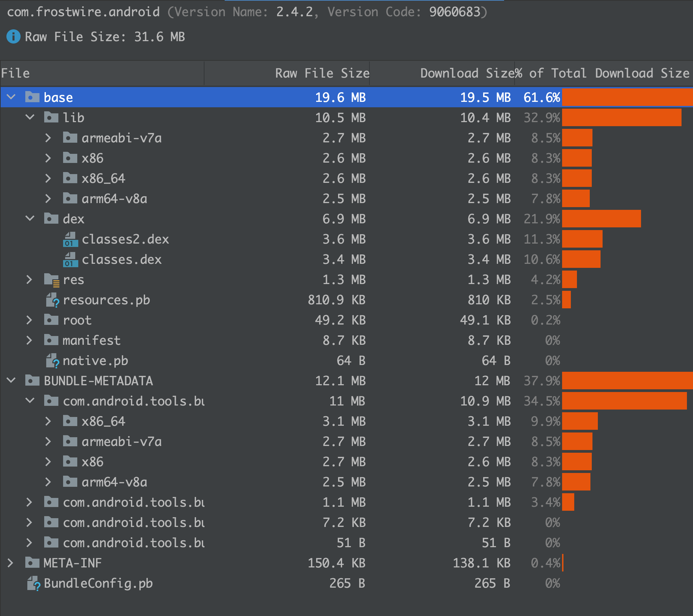Collapse the 11 MB com.android.tools.bu folder
The image size is (693, 616).
coord(30,401)
